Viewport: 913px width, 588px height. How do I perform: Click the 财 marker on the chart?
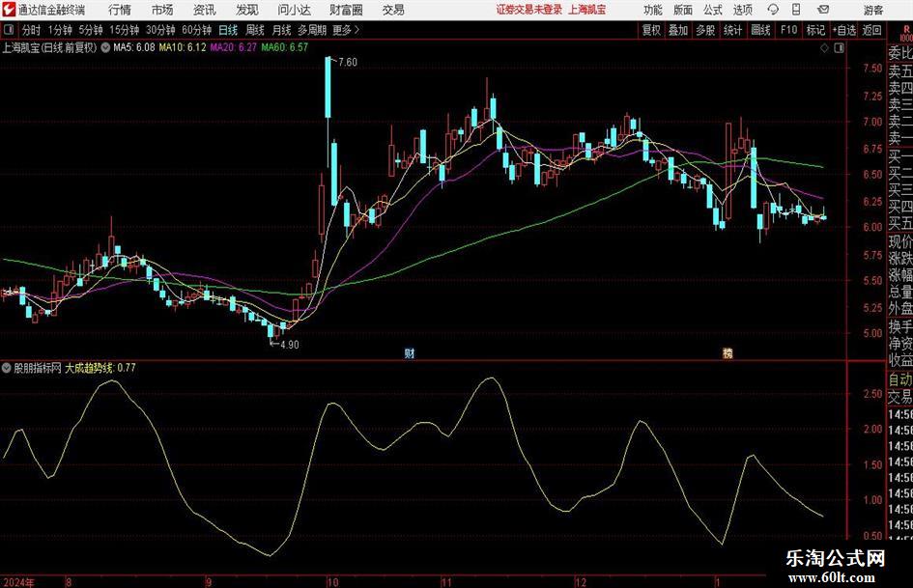tap(410, 352)
